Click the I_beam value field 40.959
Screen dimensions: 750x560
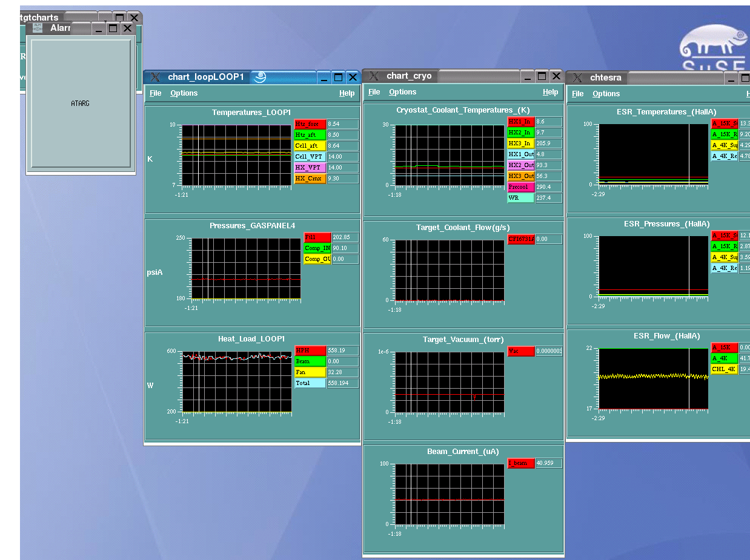(x=549, y=463)
